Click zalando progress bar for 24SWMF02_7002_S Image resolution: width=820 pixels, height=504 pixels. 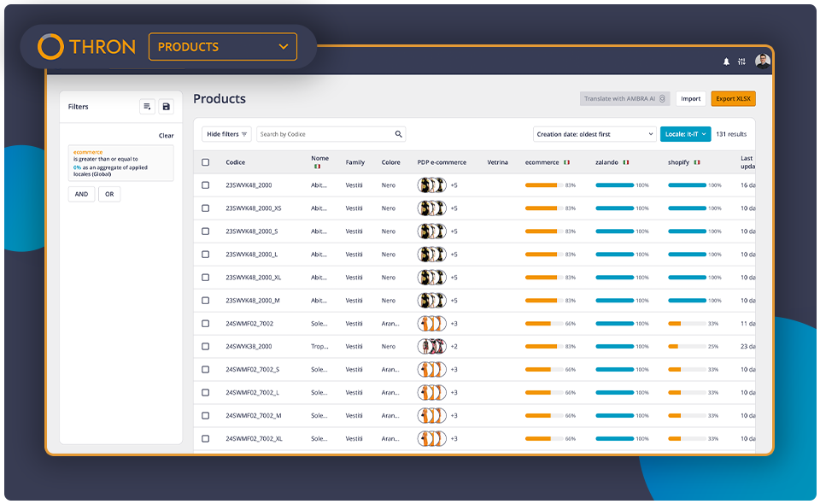[615, 370]
